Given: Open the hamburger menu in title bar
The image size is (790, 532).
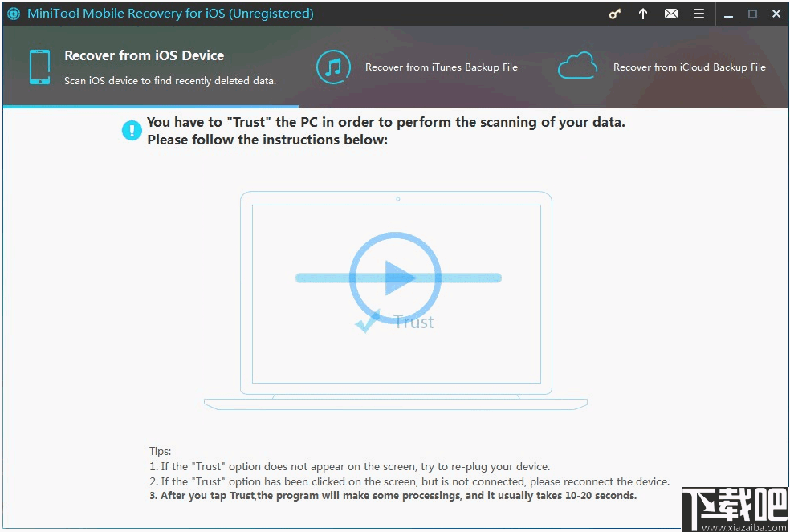Looking at the screenshot, I should (698, 14).
